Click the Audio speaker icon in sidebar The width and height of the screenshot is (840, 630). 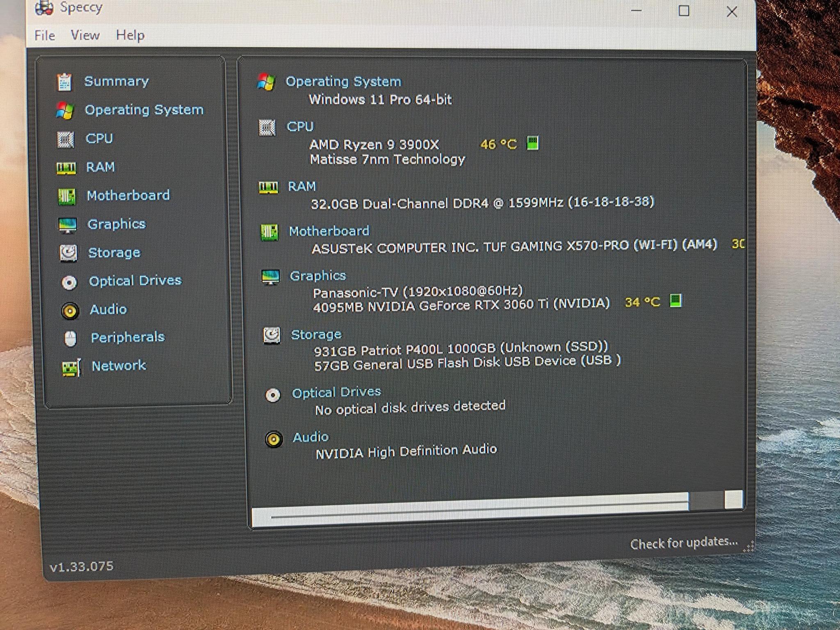[x=70, y=310]
